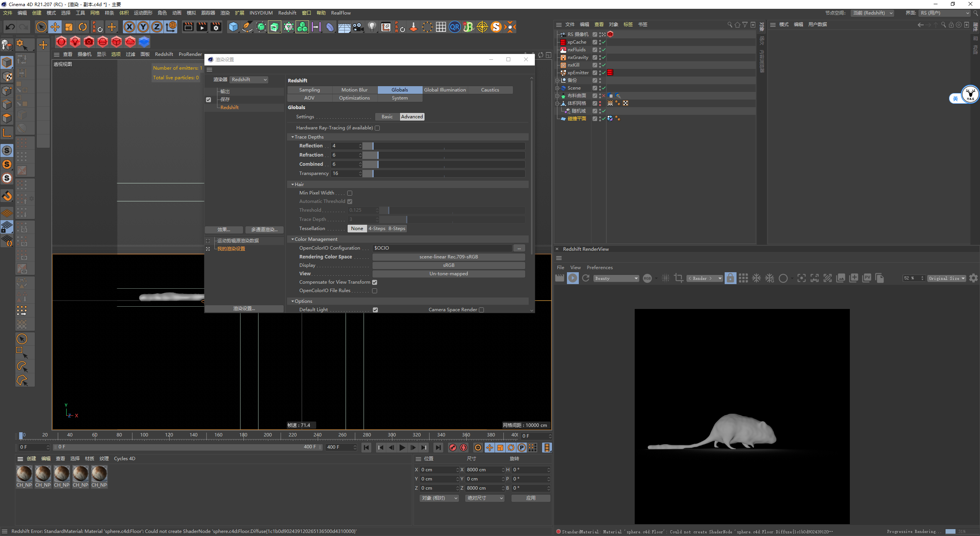Image resolution: width=980 pixels, height=536 pixels.
Task: Uncheck the Default Light option
Action: [375, 310]
